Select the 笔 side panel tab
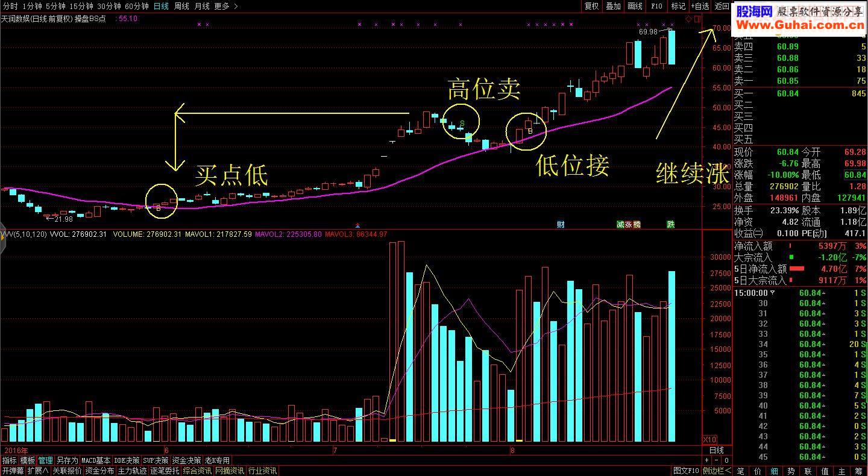The image size is (868, 476). (x=741, y=471)
